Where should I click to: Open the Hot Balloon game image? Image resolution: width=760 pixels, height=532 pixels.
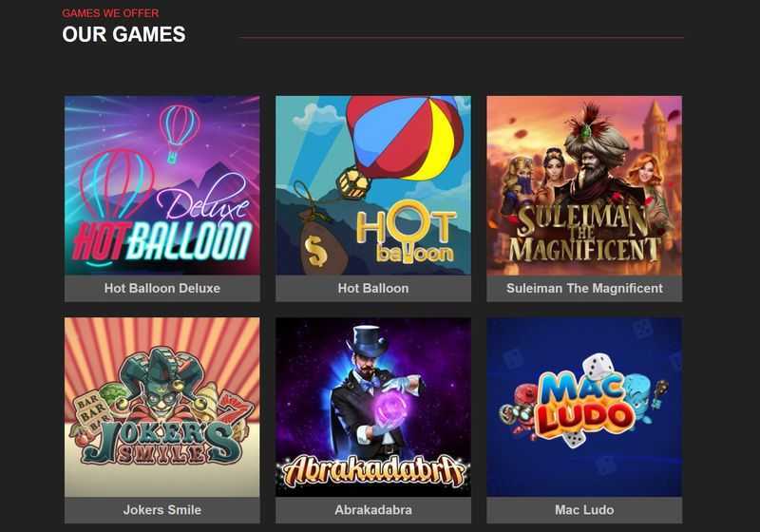click(x=373, y=185)
